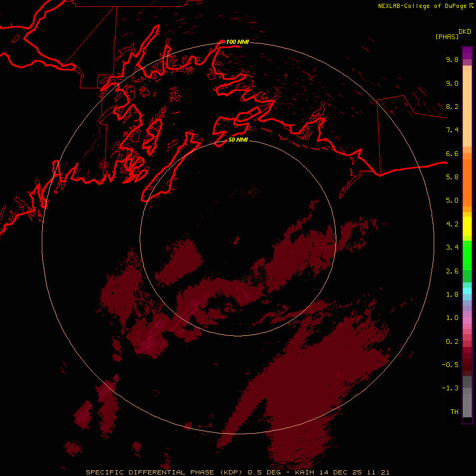Click the 1.8 value on the color scale
The width and height of the screenshot is (476, 476).
pos(452,295)
